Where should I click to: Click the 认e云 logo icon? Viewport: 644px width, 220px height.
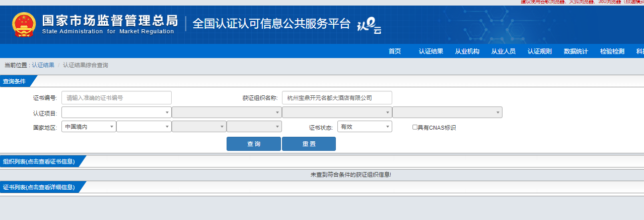click(x=369, y=26)
